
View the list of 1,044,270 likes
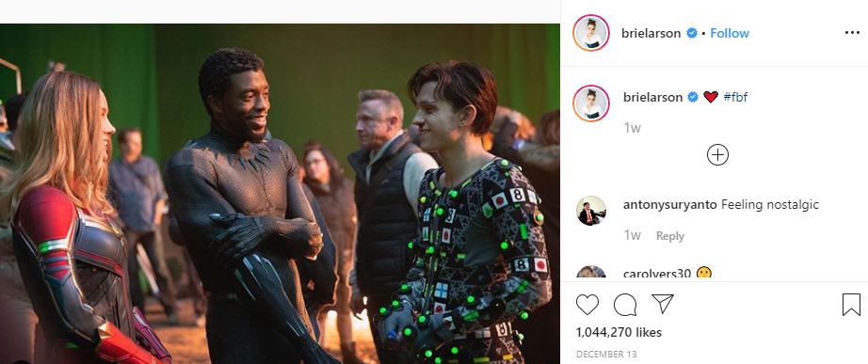click(x=619, y=332)
